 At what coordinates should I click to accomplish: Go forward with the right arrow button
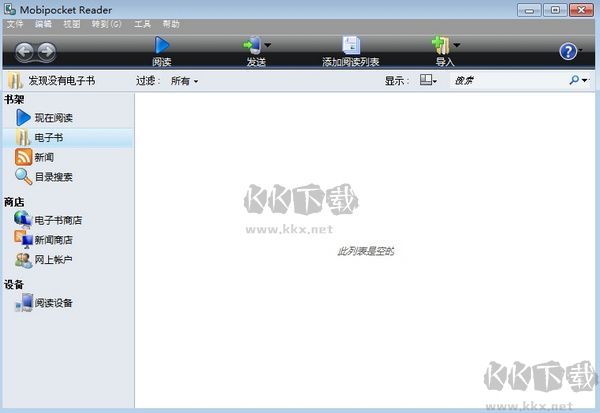pyautogui.click(x=47, y=52)
